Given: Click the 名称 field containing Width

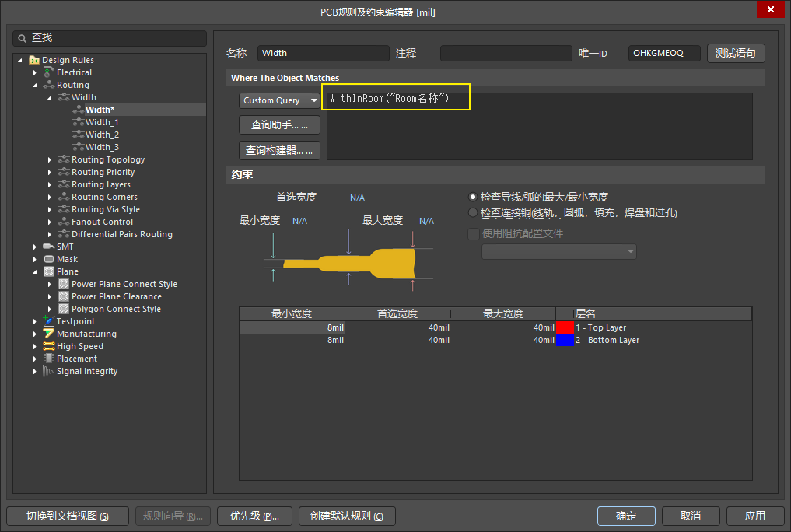Looking at the screenshot, I should [323, 53].
